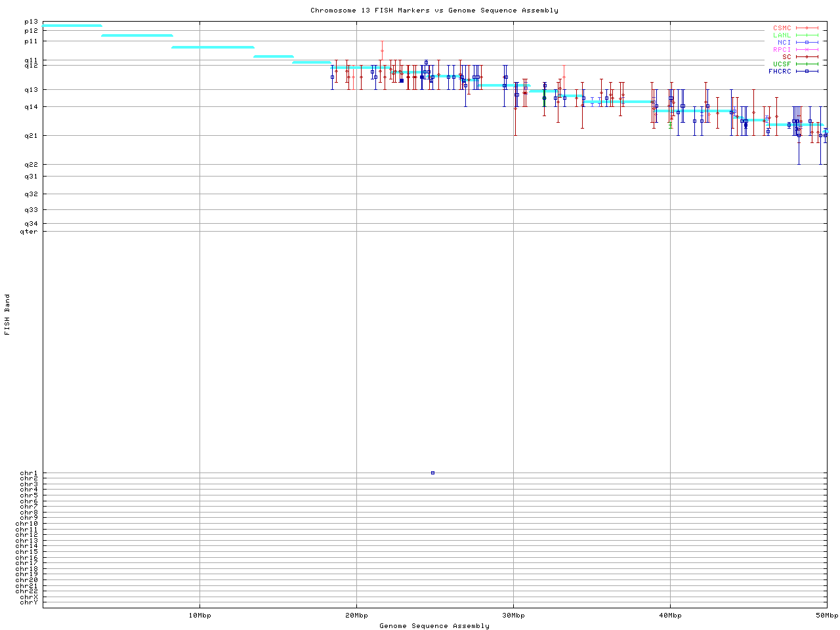
Task: Click the LANL legend line sample
Action: point(807,35)
